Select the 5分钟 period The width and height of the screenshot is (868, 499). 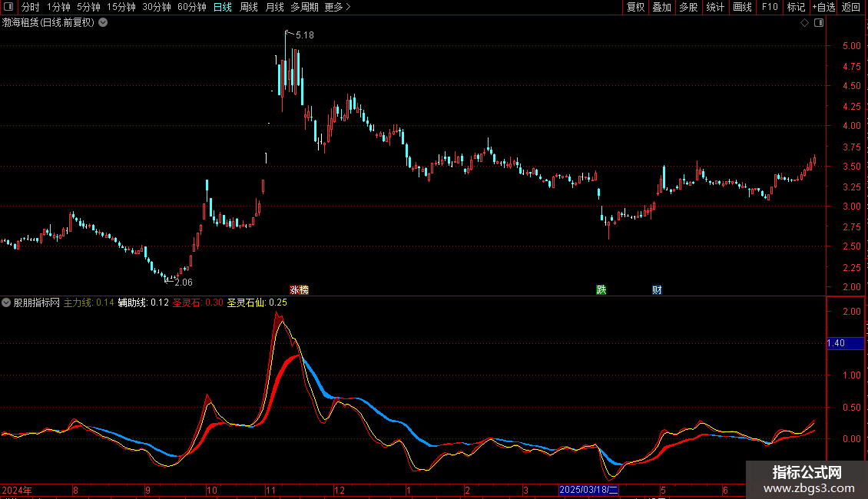[88, 7]
